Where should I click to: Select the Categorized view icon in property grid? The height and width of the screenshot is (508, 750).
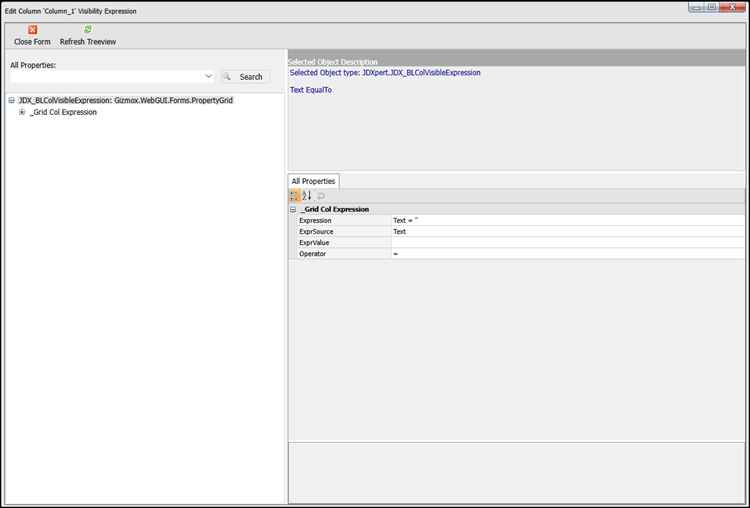click(295, 196)
